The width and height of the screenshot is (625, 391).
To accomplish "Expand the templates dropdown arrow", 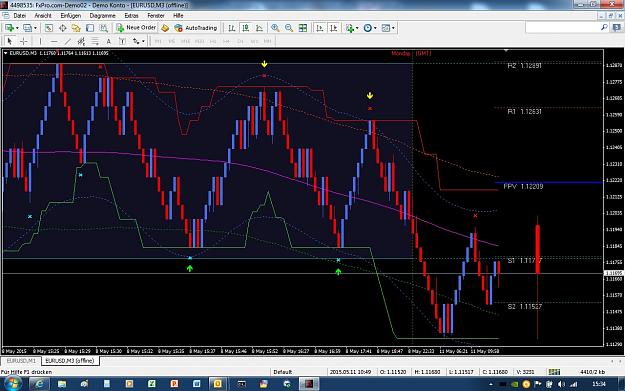I will click(393, 28).
